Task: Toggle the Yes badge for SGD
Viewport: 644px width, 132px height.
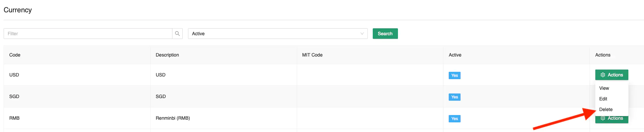Action: point(455,97)
